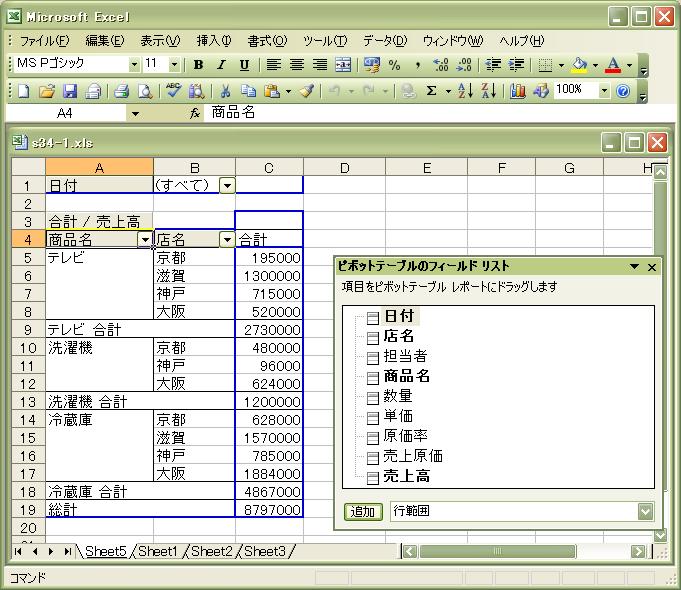
Task: Open 店名 field filter dropdown
Action: [x=227, y=240]
